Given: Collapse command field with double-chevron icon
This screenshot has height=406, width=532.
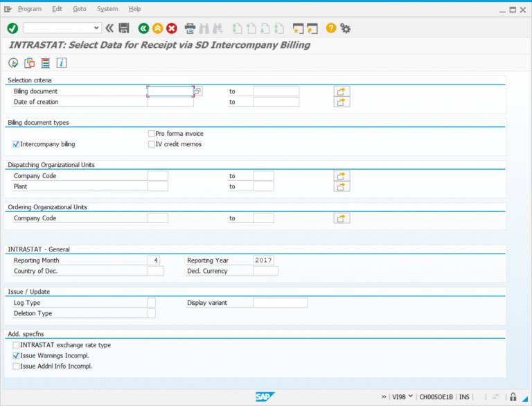Looking at the screenshot, I should pyautogui.click(x=109, y=28).
